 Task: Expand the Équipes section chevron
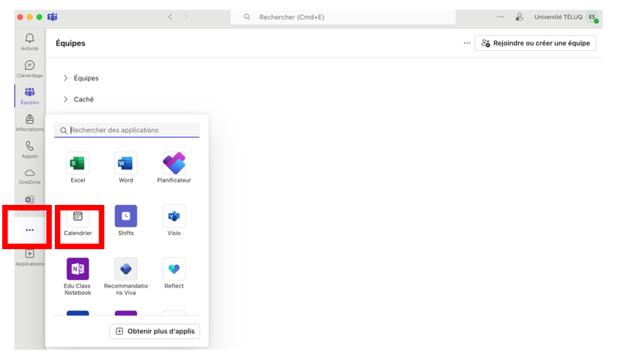click(65, 78)
